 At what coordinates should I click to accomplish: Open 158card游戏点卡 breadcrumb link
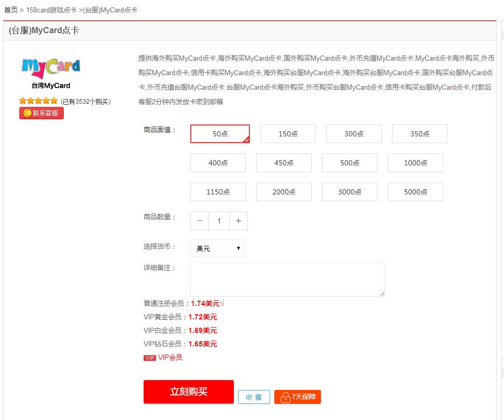(x=51, y=10)
